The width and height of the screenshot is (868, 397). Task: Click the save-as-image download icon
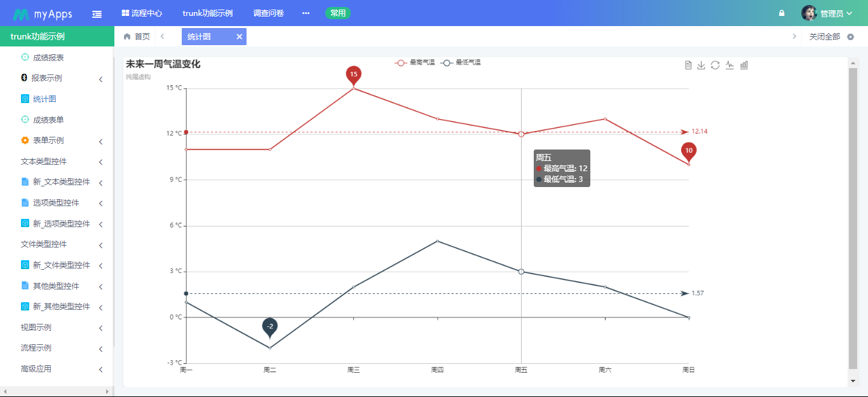(702, 65)
